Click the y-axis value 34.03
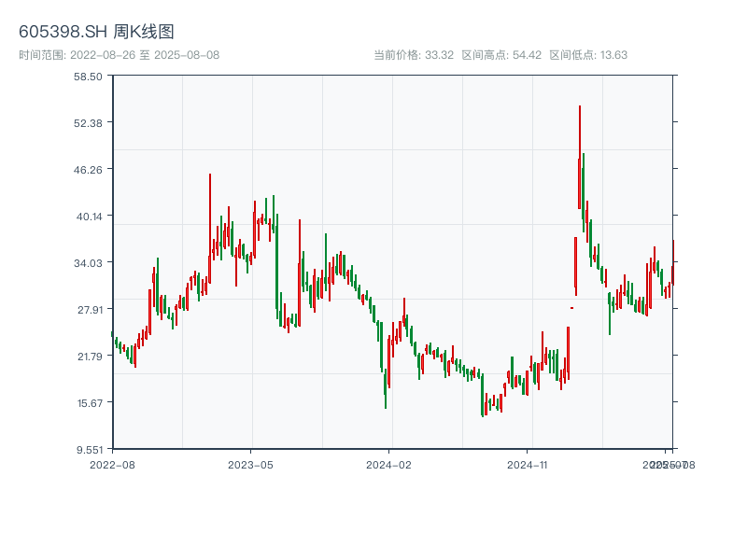Screen dimensions: 747x560 tap(88, 263)
